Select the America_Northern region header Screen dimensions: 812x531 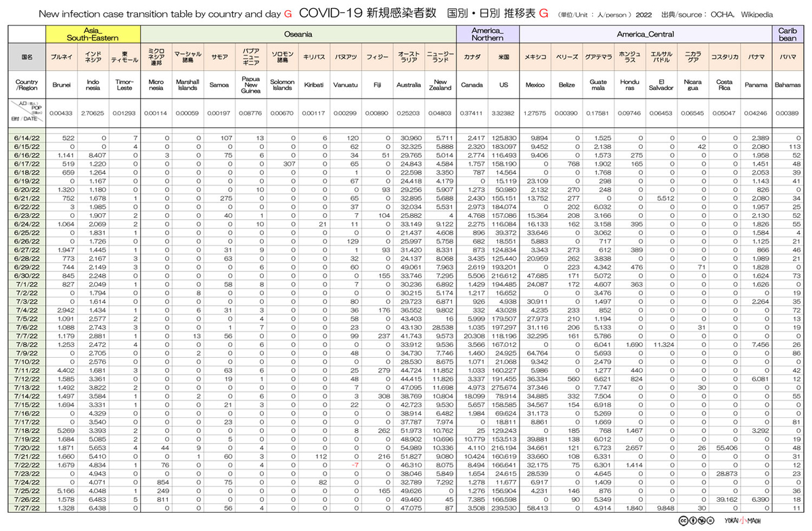[x=488, y=34]
